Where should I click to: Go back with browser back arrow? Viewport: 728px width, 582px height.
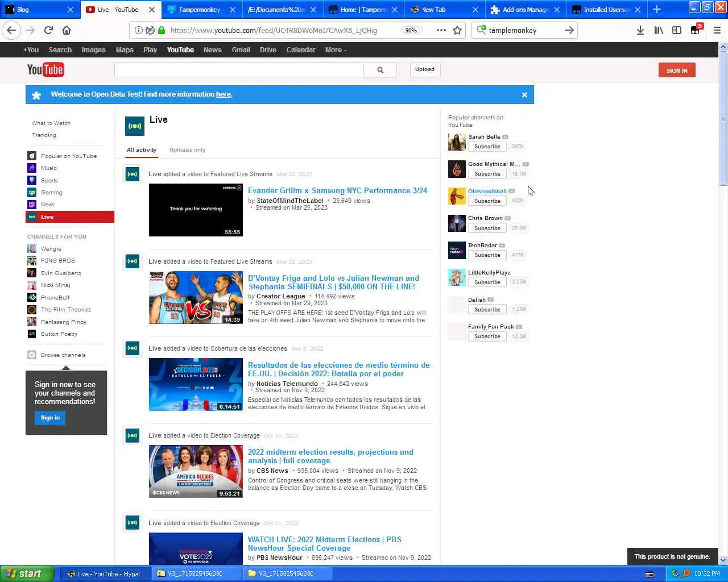coord(11,30)
